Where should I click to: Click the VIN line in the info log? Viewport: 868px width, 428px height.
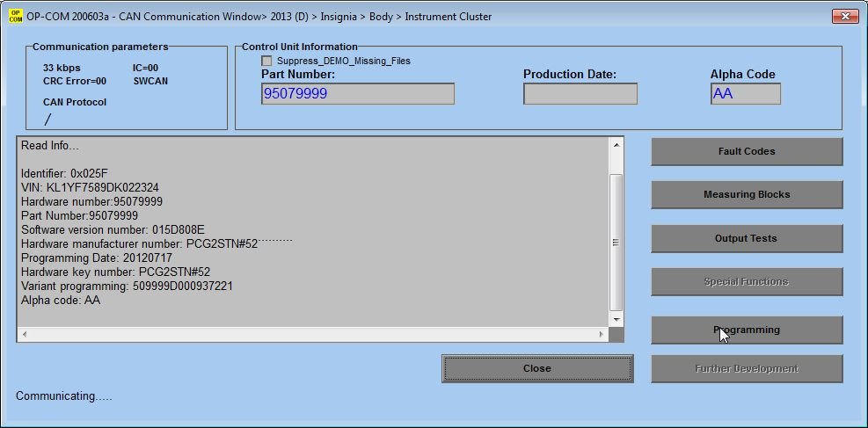90,188
